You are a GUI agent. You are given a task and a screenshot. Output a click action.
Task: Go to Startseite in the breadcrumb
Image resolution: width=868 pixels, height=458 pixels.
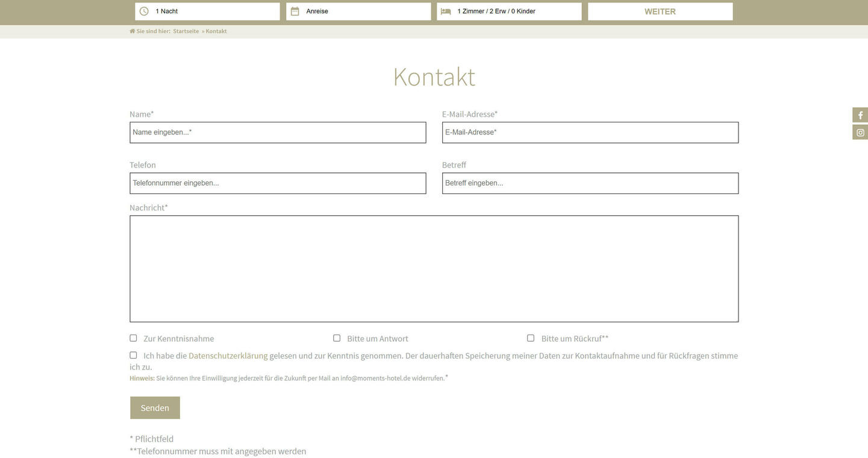(186, 31)
